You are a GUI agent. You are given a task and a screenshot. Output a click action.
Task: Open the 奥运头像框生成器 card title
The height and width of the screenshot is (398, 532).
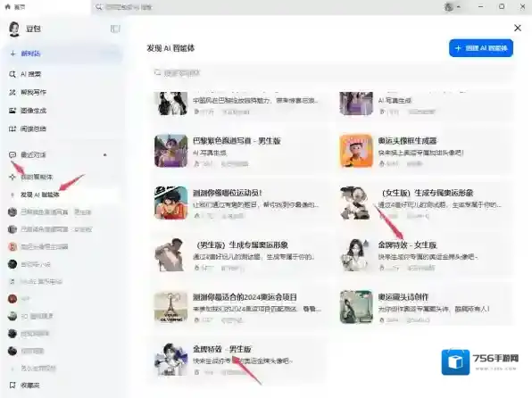click(x=407, y=141)
